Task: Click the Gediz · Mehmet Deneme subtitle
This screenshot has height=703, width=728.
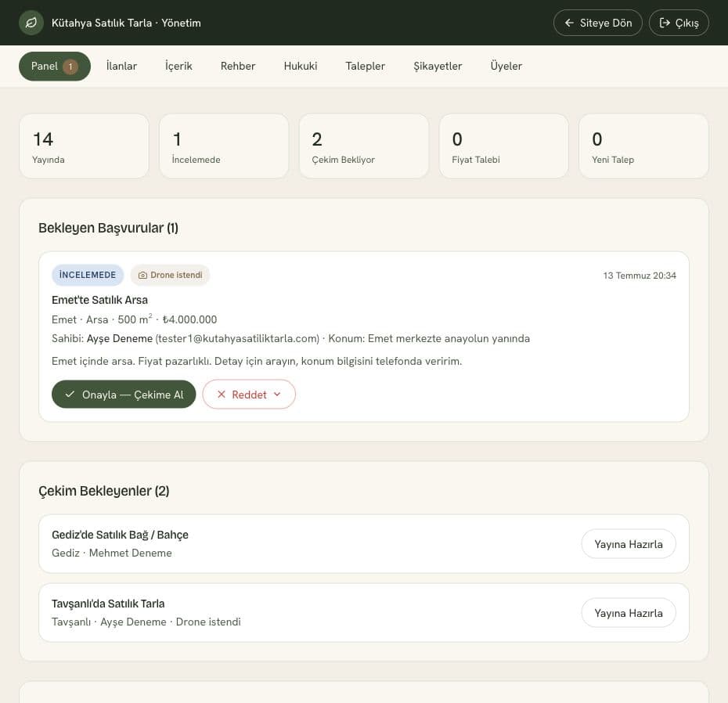Action: pos(112,553)
